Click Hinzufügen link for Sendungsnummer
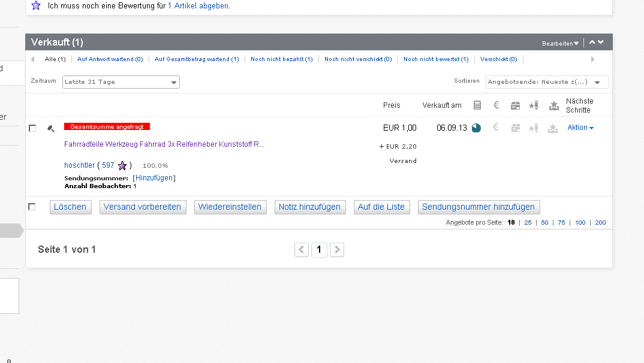Viewport: 644px width, 363px height. click(154, 178)
